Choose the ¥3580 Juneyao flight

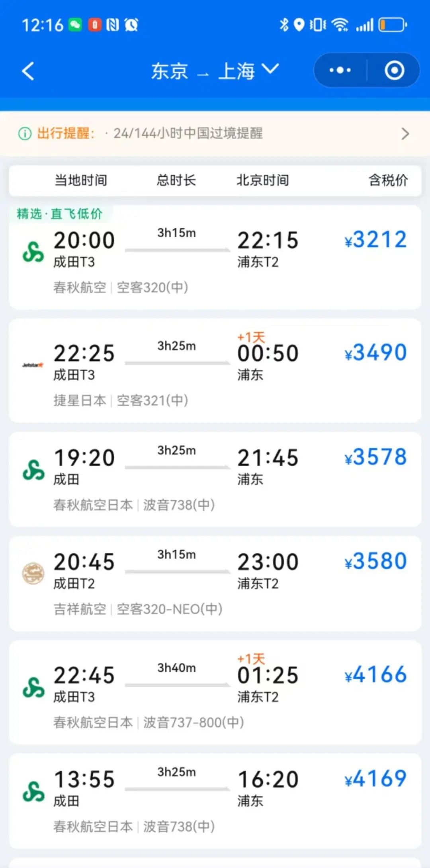click(x=215, y=584)
